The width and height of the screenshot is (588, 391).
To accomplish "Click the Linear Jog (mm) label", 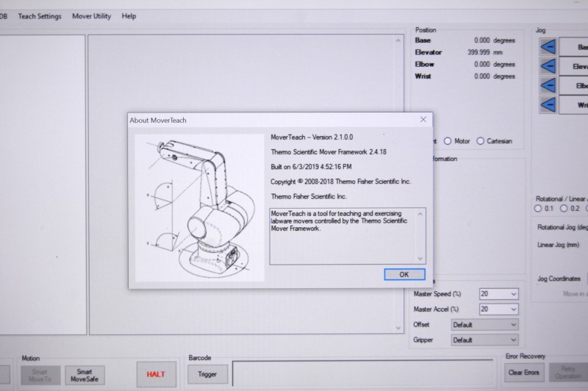I will tap(558, 245).
